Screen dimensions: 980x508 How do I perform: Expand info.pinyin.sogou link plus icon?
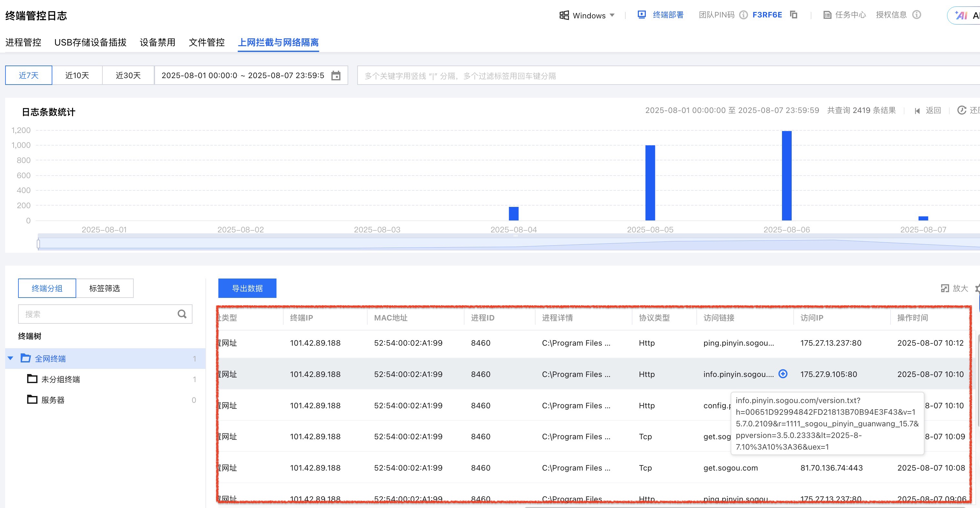click(x=783, y=374)
